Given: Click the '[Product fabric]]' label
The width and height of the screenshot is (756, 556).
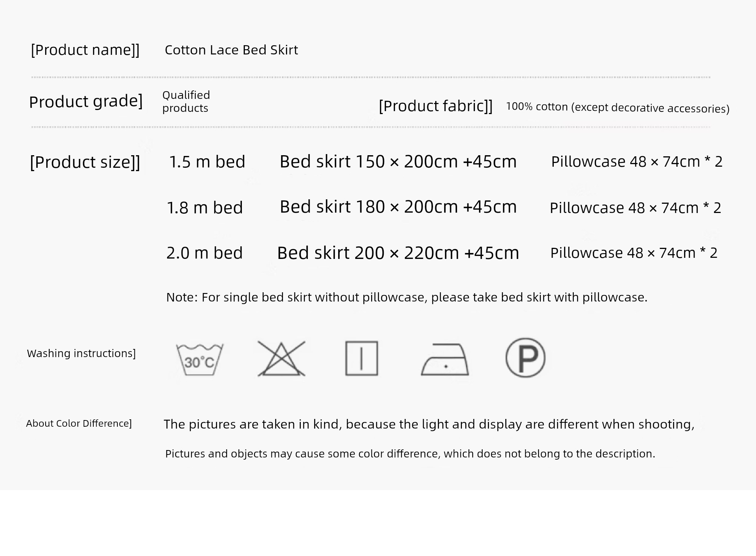Looking at the screenshot, I should click(436, 106).
